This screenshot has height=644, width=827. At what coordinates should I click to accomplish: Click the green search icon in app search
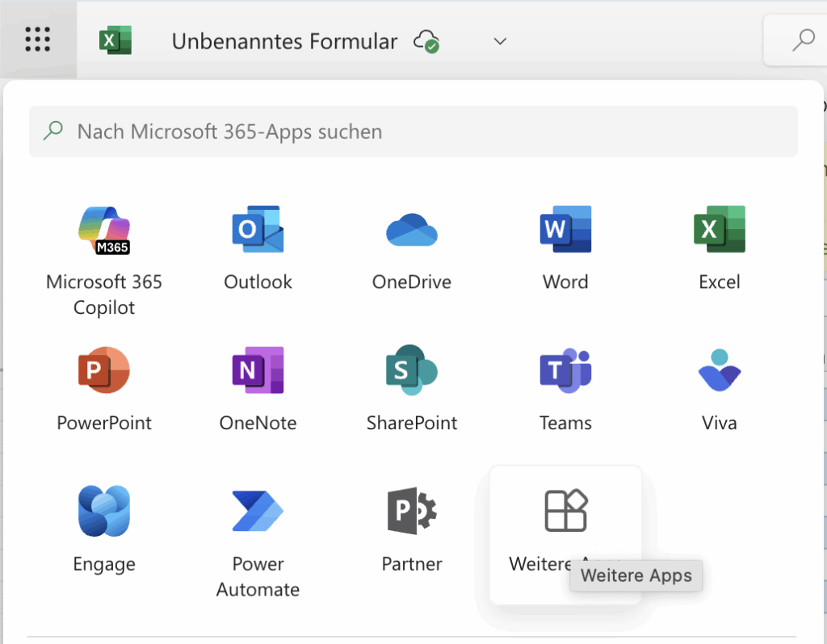coord(52,131)
